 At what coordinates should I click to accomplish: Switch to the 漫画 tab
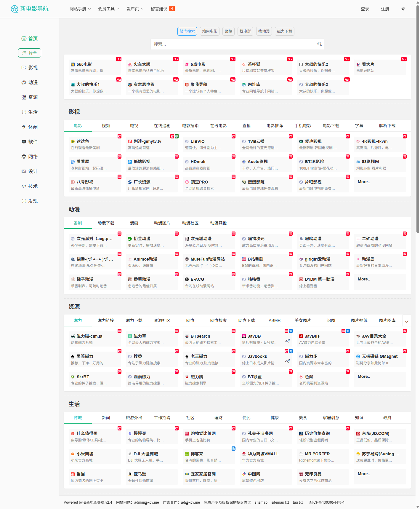(134, 223)
